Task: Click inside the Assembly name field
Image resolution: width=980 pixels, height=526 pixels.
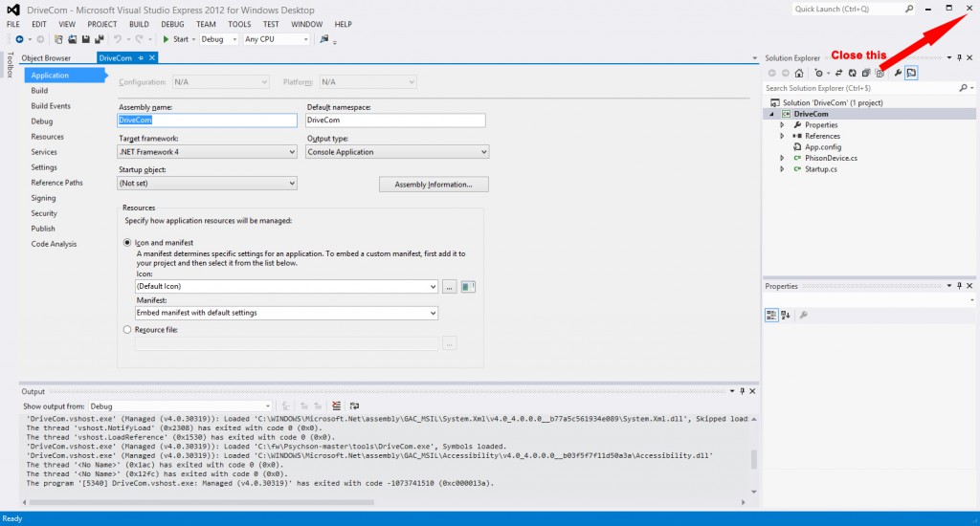Action: click(207, 120)
